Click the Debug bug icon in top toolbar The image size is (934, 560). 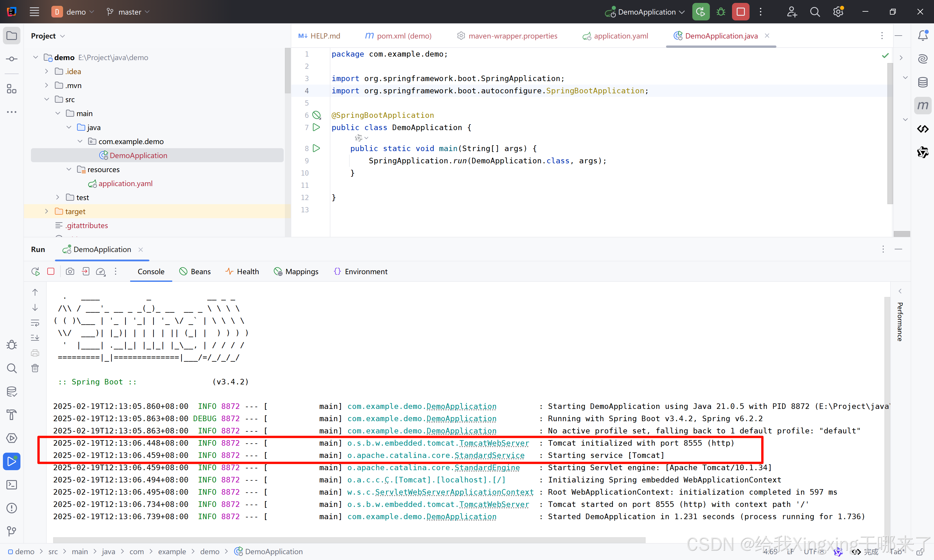click(x=721, y=12)
